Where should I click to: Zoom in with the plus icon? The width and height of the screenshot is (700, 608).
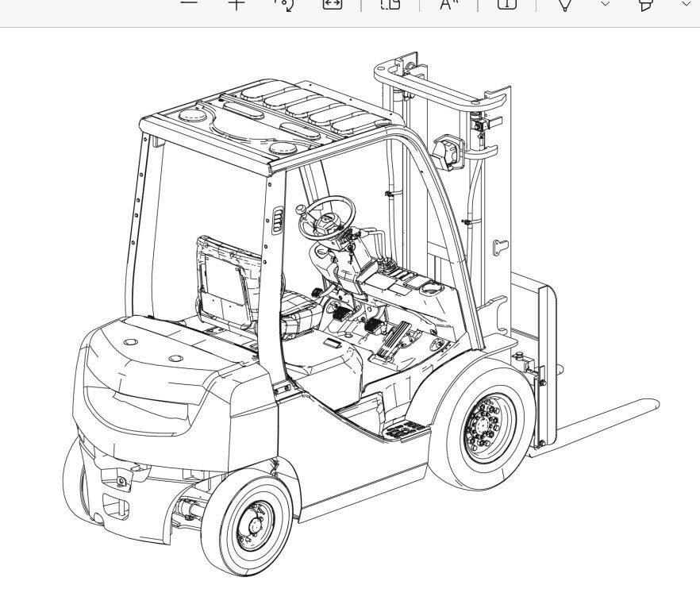coord(237,3)
